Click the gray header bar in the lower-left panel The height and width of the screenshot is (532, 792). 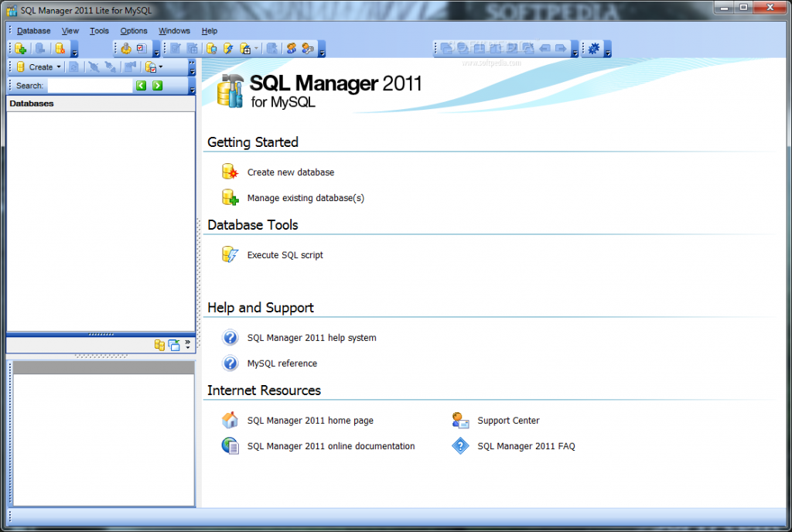click(x=104, y=367)
